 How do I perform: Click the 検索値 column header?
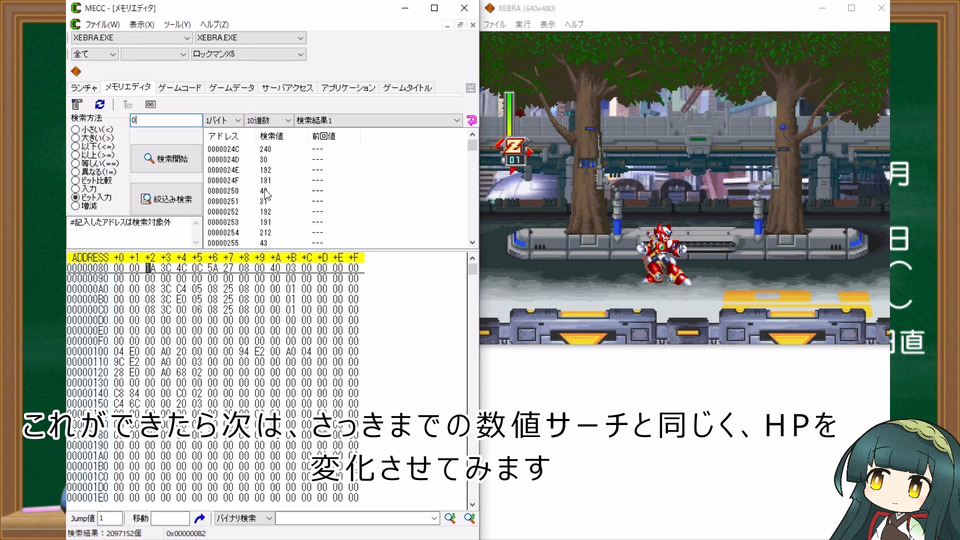[x=271, y=137]
